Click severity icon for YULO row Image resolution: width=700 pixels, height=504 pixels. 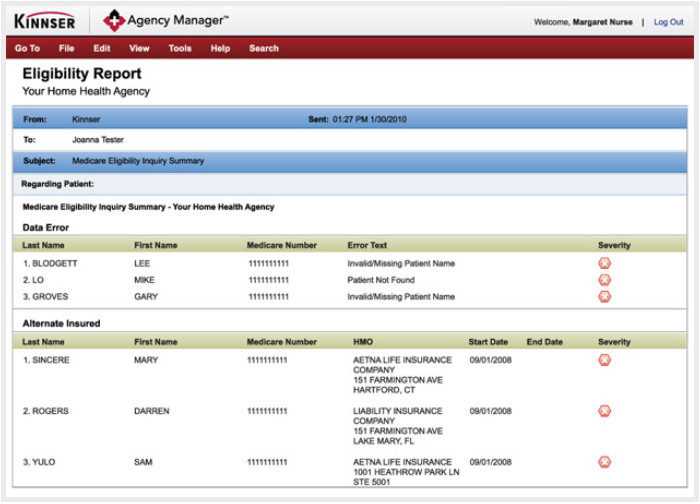click(x=604, y=462)
